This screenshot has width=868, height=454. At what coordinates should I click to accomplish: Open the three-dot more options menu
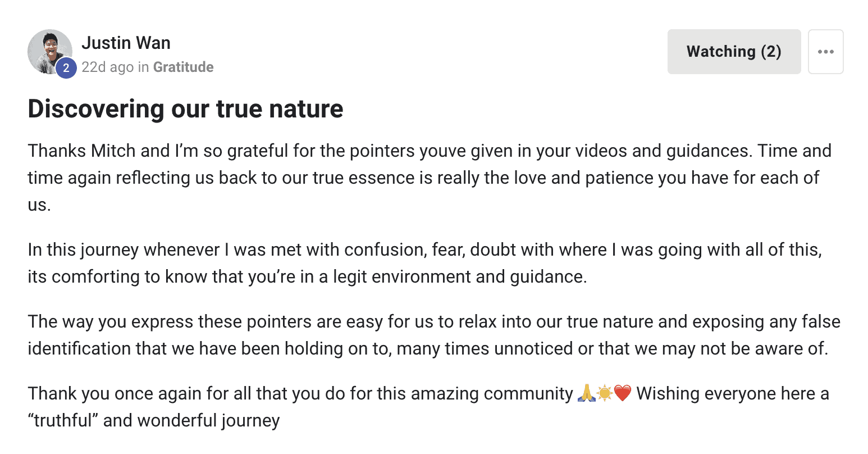click(825, 52)
